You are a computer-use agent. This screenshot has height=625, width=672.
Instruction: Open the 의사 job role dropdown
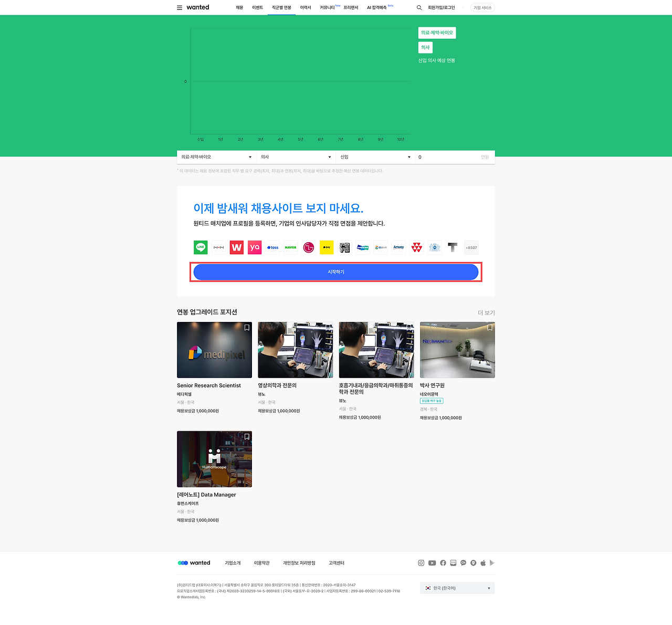[x=296, y=157]
